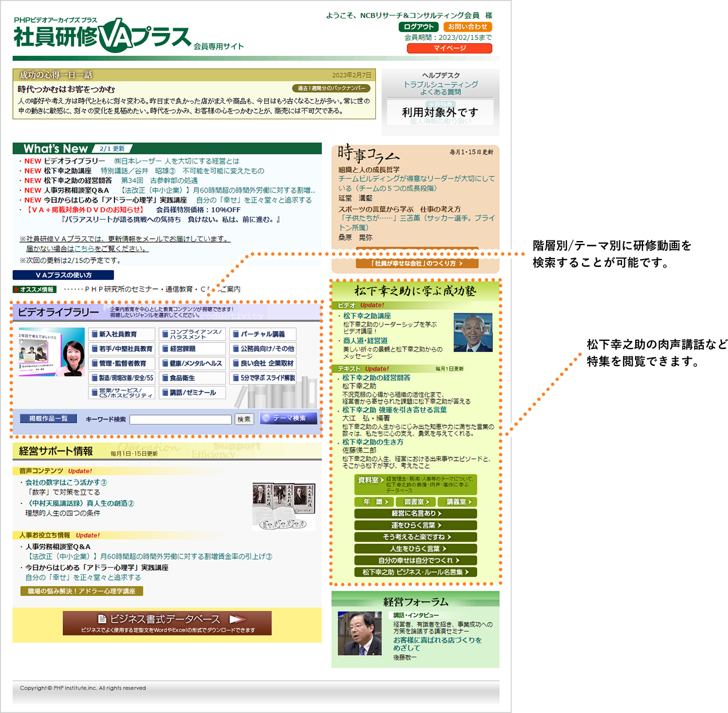Select 新入社員教育 category
This screenshot has width=728, height=713.
click(121, 334)
